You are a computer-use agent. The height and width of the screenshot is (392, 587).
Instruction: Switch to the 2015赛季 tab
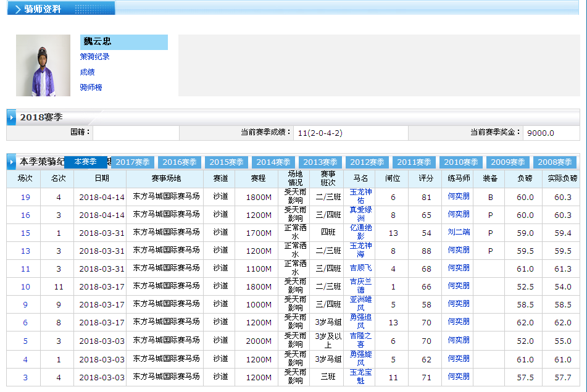pos(227,162)
